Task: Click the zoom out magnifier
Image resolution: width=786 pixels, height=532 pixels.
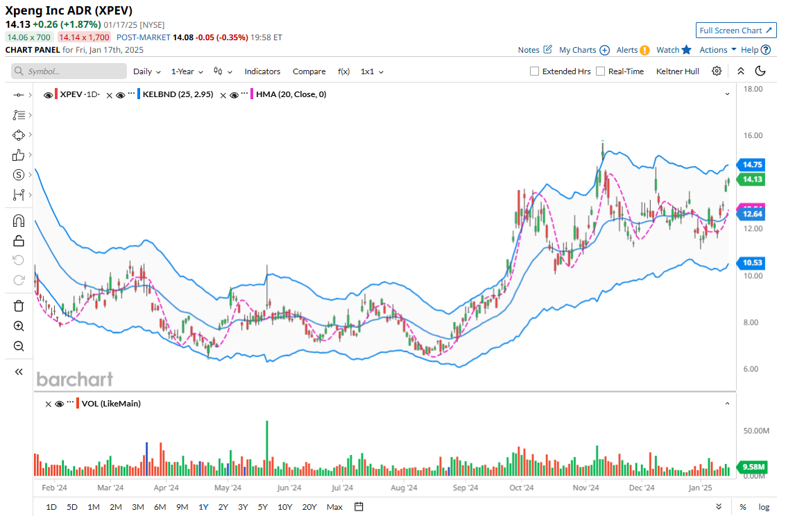Action: 19,346
